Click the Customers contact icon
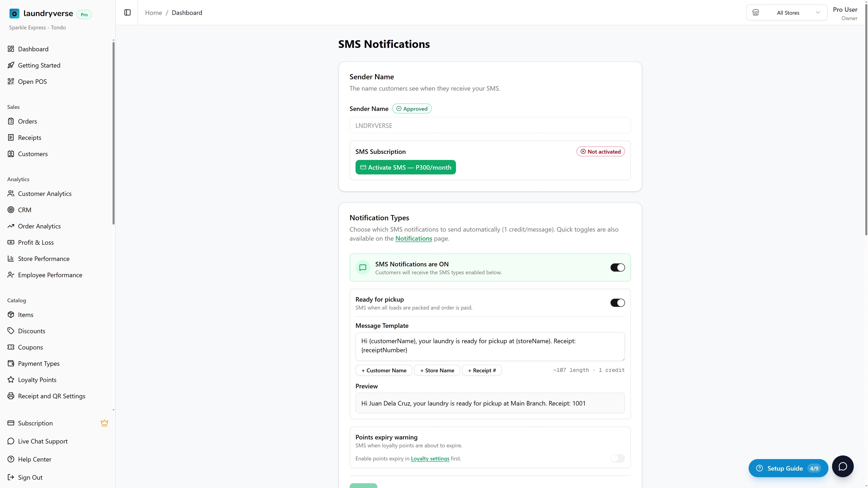The image size is (868, 488). pos(11,154)
